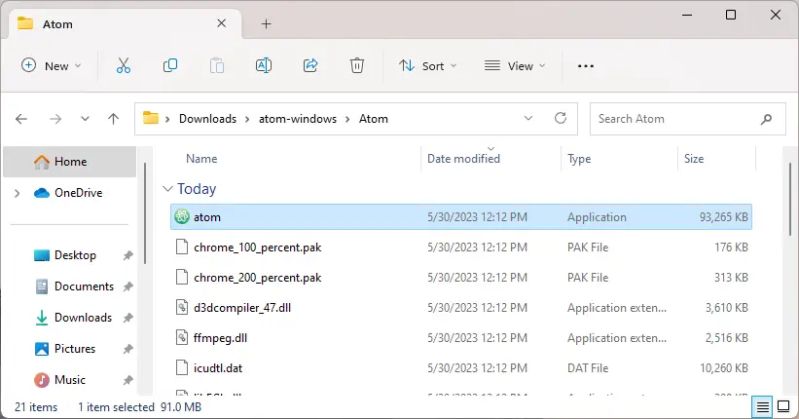Select the icudtl.dat file name
Screen dimensions: 799x419
218,368
